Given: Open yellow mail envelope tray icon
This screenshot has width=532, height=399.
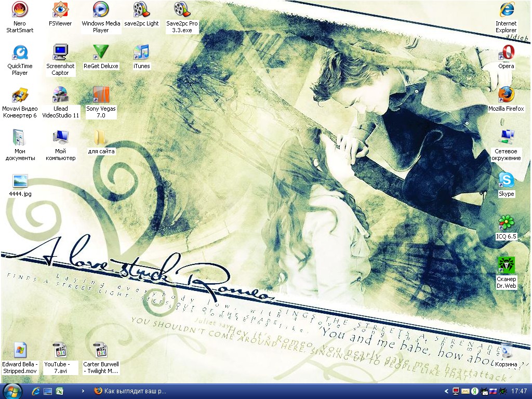Looking at the screenshot, I should [x=465, y=392].
